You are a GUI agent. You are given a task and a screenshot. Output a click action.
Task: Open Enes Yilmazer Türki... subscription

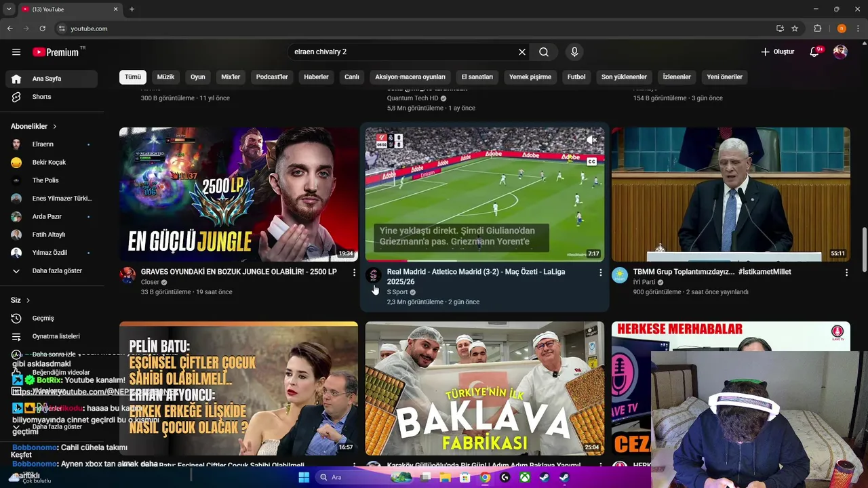click(52, 199)
